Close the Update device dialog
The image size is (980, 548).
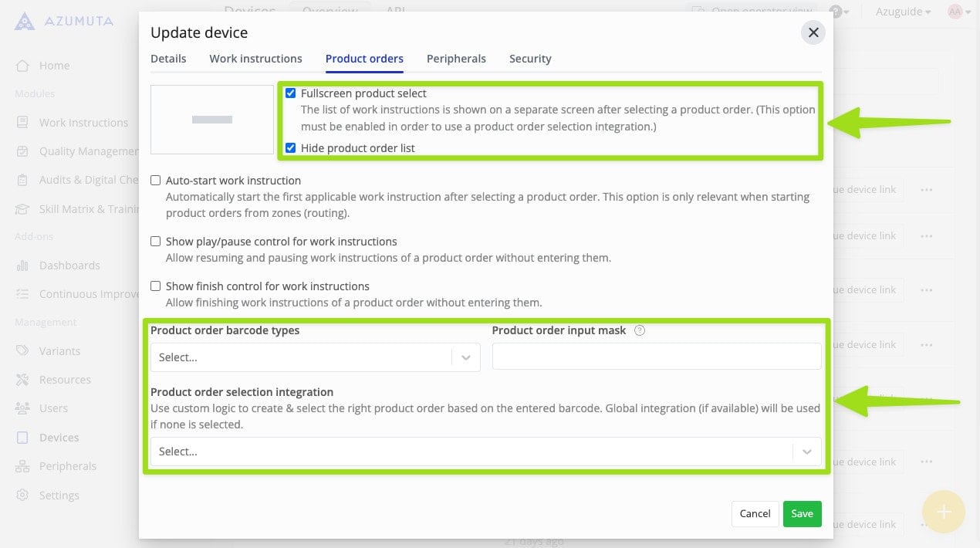click(x=813, y=32)
